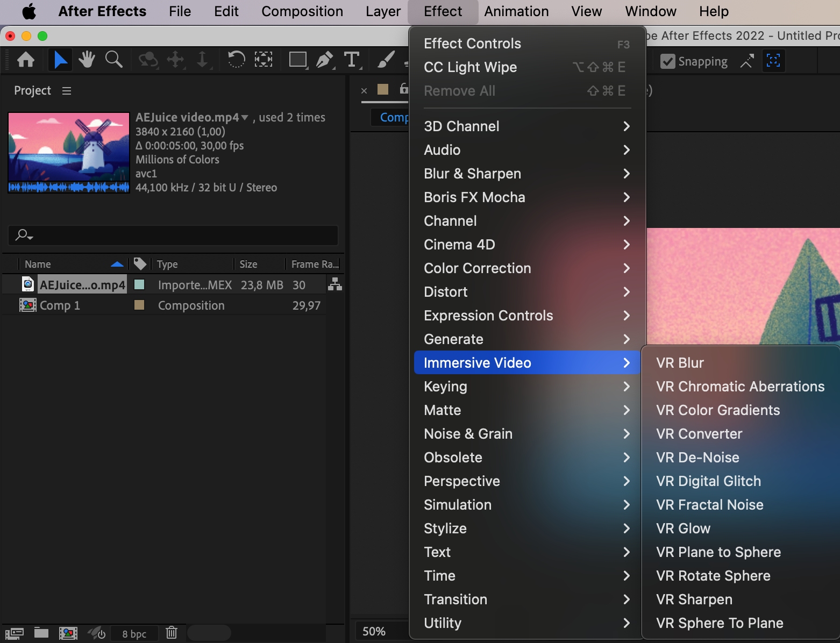Select the Dolly Towards Cursor tool
The height and width of the screenshot is (643, 840).
point(202,60)
